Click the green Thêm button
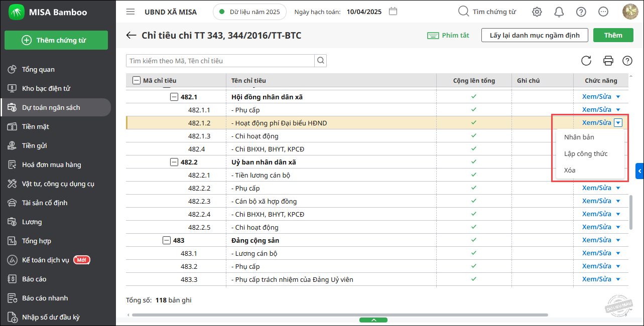 click(613, 35)
